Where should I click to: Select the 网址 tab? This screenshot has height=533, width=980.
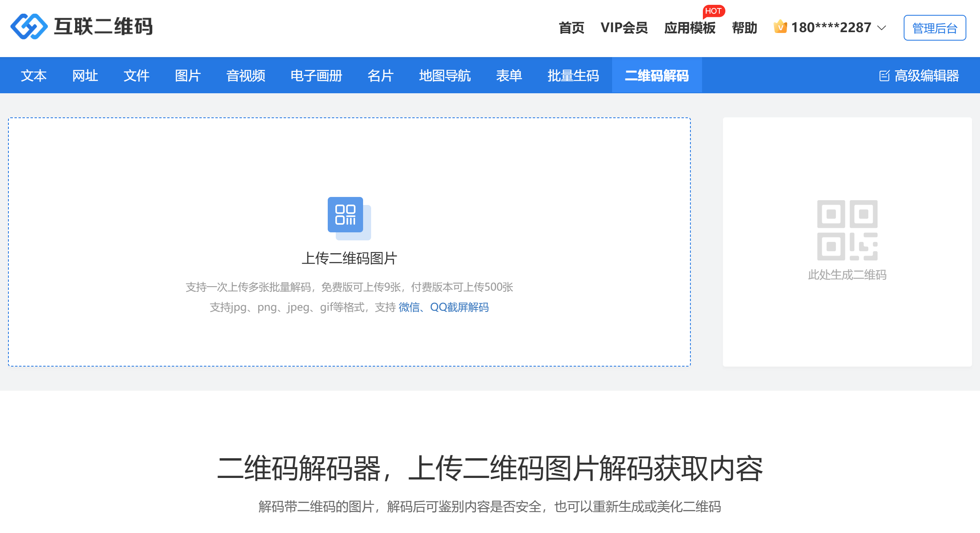(85, 75)
